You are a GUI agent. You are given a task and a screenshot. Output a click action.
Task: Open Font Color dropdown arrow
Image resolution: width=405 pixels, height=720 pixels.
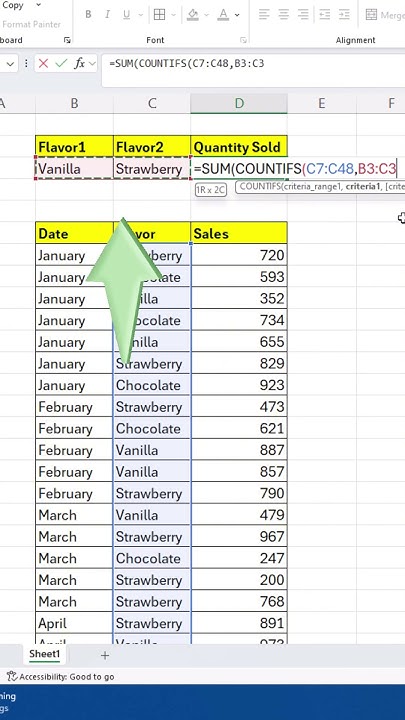(237, 15)
